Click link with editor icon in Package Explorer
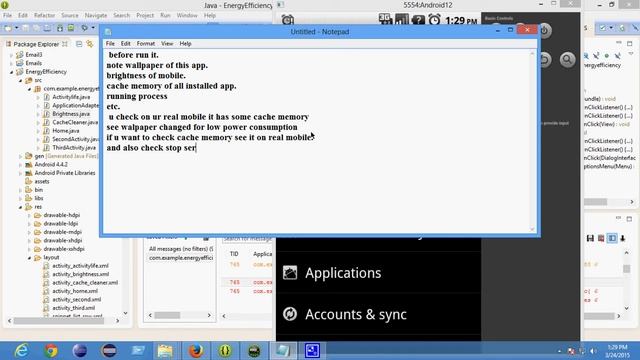 90,44
